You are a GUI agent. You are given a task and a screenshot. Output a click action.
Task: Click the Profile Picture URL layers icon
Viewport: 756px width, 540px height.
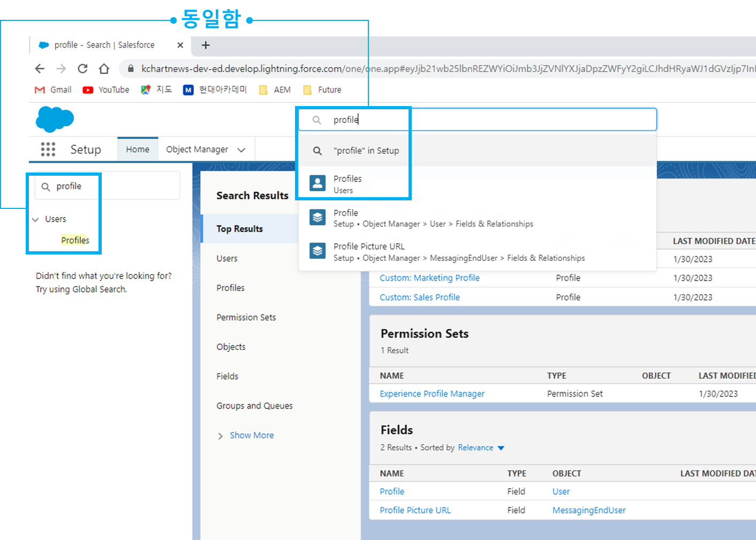(x=318, y=251)
